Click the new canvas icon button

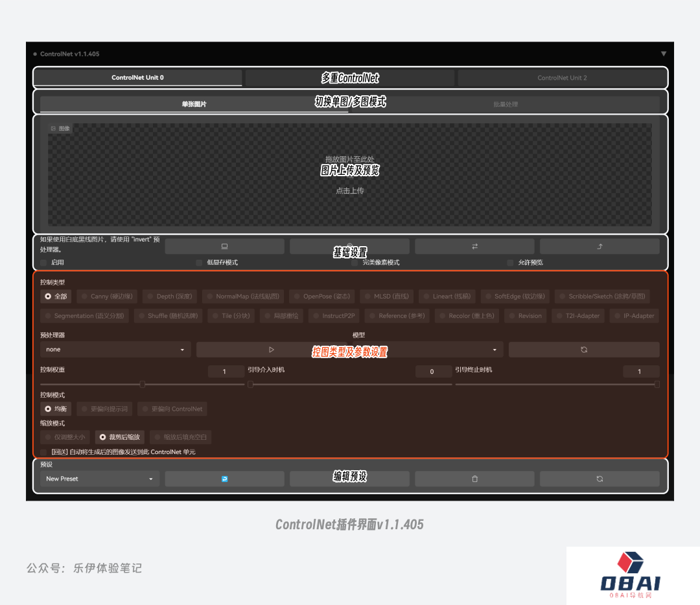click(x=224, y=246)
